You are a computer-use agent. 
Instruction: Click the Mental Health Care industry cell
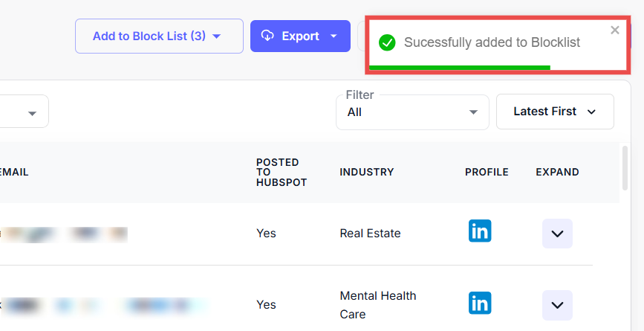(x=378, y=305)
